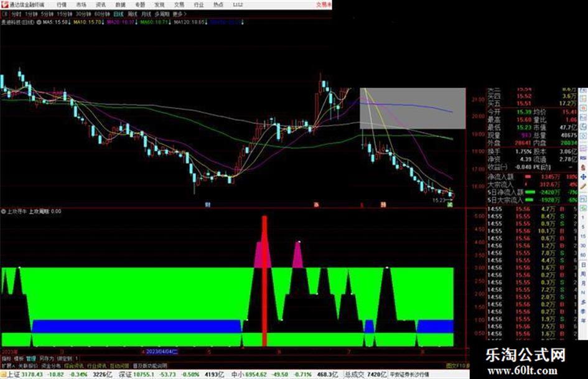Select the 季 period in right sidebar
The image size is (588, 379).
(x=583, y=311)
